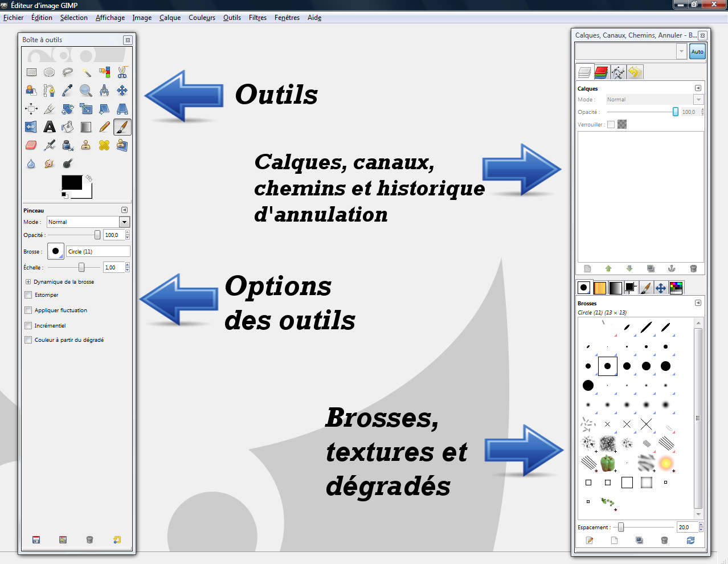The width and height of the screenshot is (728, 564).
Task: Open the Calques tab configuration menu
Action: click(x=698, y=88)
